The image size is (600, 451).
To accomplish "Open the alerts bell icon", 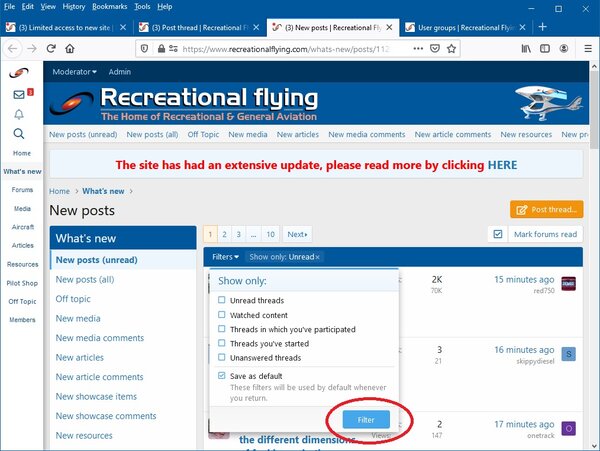I will tap(20, 114).
